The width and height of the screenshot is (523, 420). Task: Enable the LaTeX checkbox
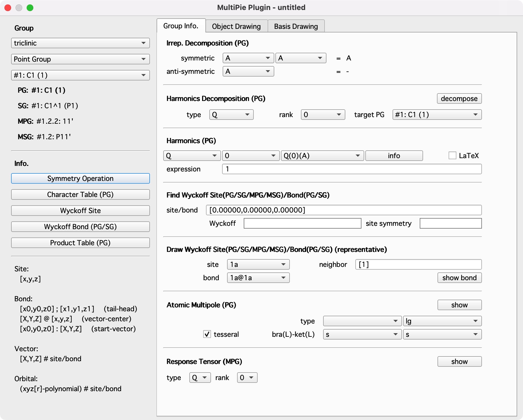pyautogui.click(x=452, y=155)
